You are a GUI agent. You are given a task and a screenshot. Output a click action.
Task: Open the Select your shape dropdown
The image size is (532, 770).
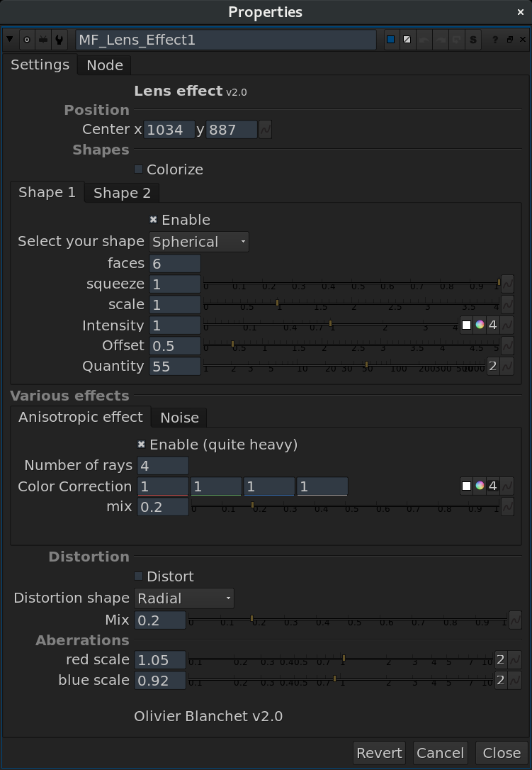[x=199, y=242]
